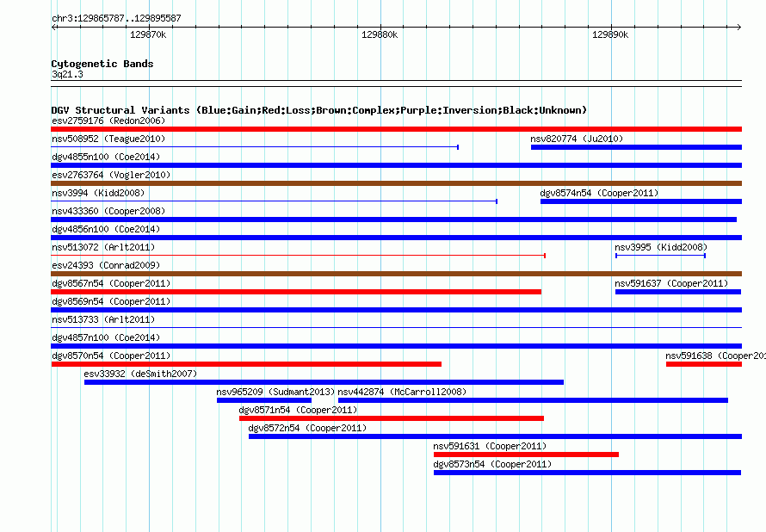Click the right arrow on the ruler

[738, 27]
